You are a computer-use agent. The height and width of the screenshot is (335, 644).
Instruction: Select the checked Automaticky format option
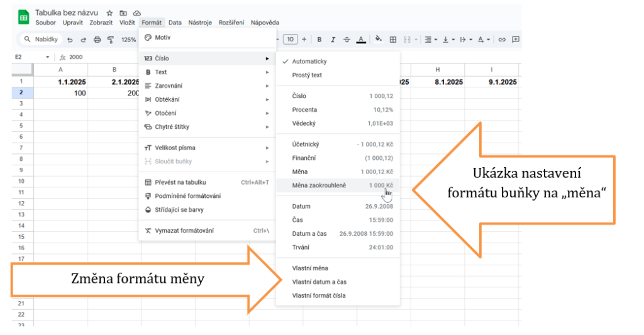(309, 62)
